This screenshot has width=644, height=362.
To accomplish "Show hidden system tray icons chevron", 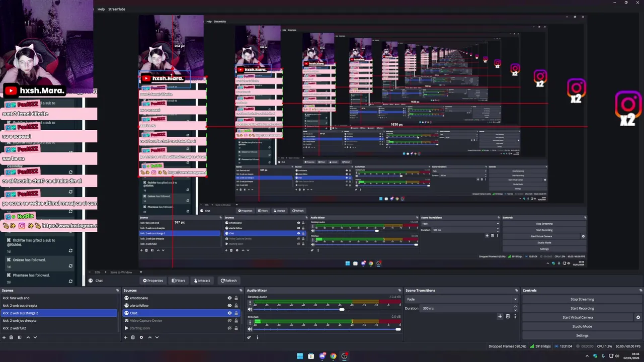I will [x=587, y=356].
